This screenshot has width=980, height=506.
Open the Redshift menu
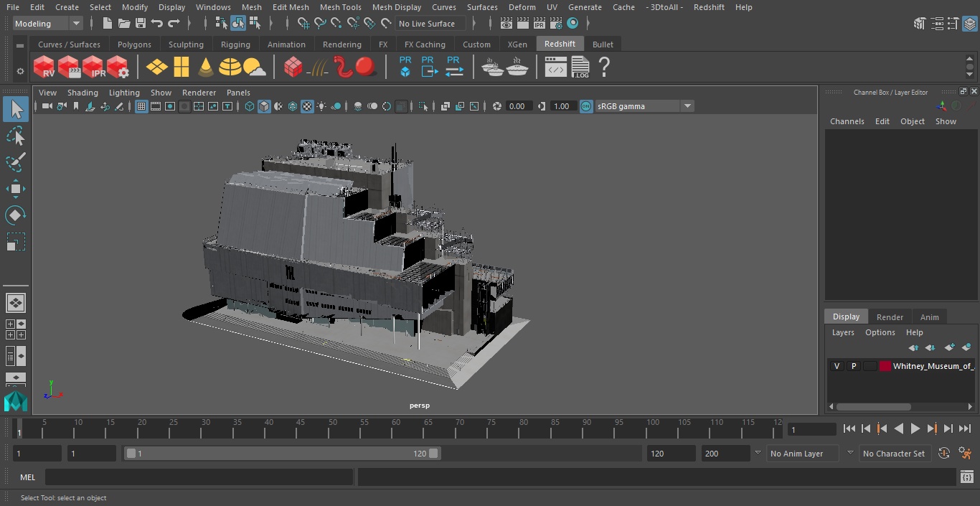click(709, 7)
